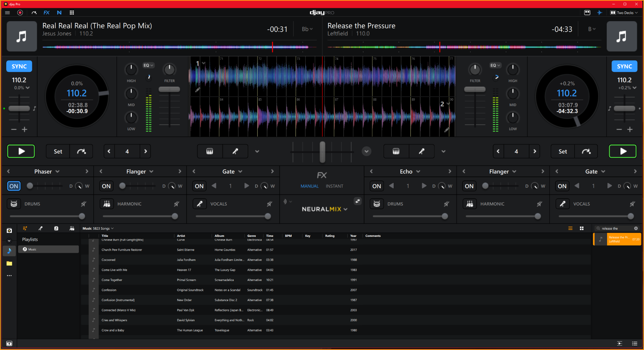This screenshot has width=644, height=350.
Task: Expand the crossfader options chevron
Action: 366,151
